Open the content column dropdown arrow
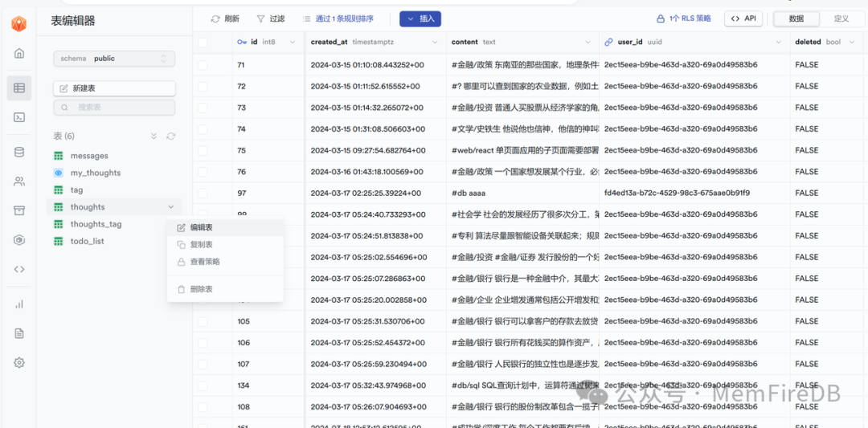 (588, 42)
